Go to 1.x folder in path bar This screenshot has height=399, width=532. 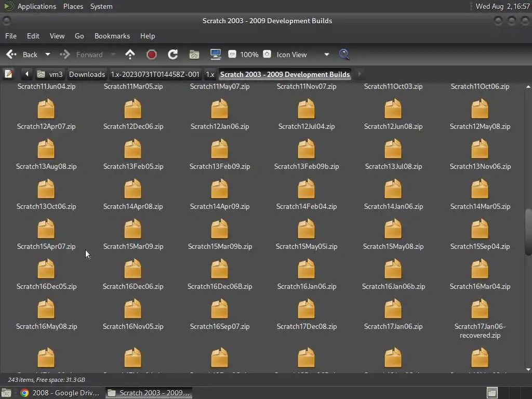(210, 74)
